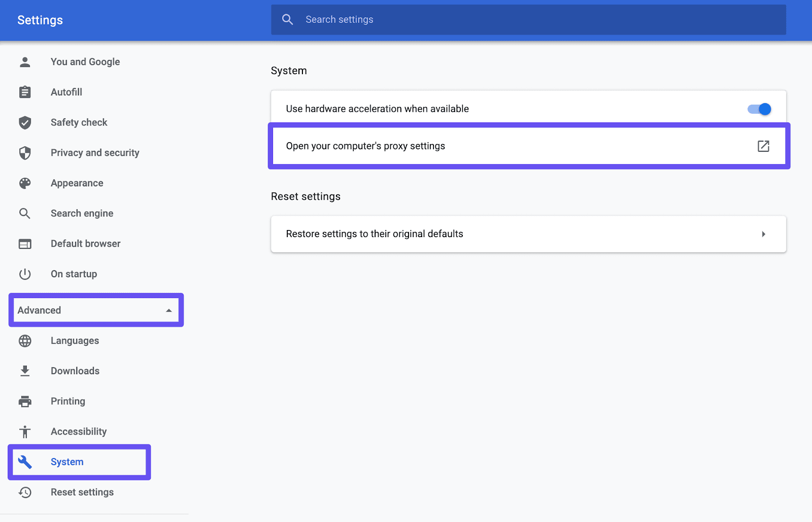Open Default browser settings
Viewport: 812px width, 522px height.
[x=85, y=244]
